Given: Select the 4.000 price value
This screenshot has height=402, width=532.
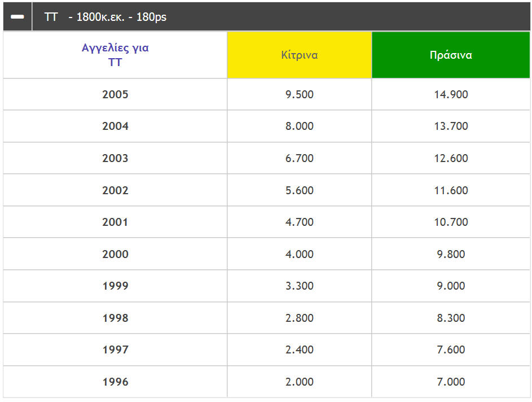Looking at the screenshot, I should pyautogui.click(x=300, y=254).
